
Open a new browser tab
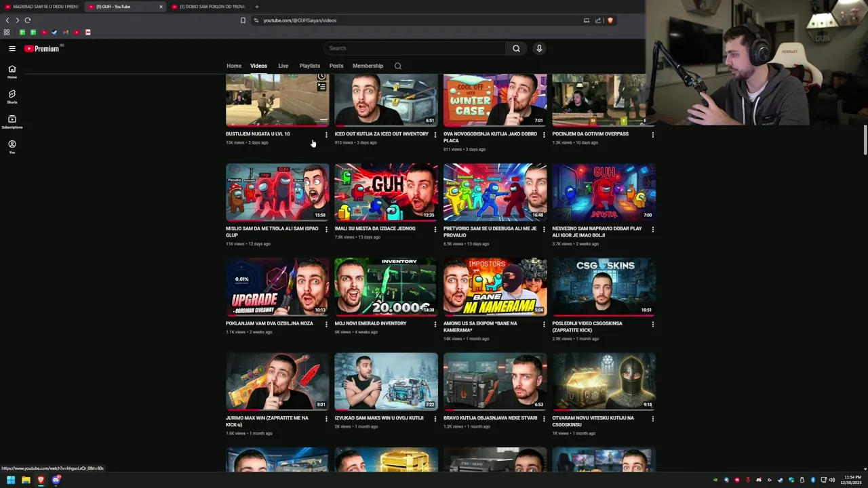[256, 7]
